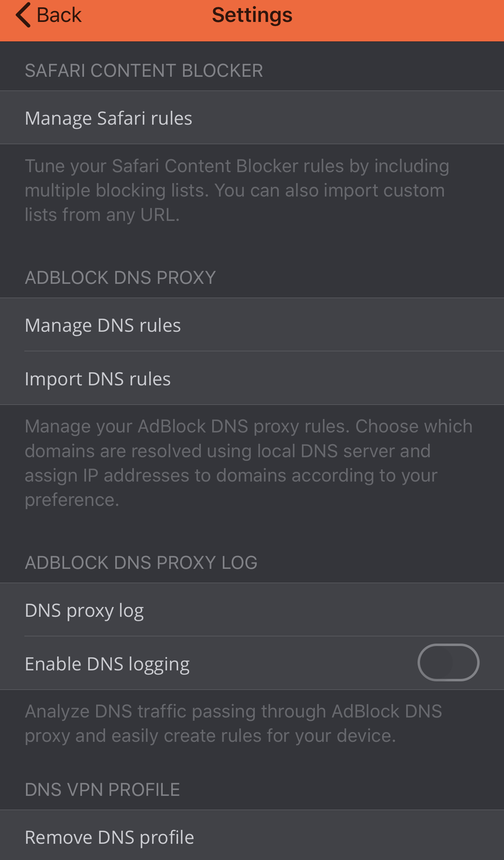The width and height of the screenshot is (504, 860).
Task: Open the DNS proxy log
Action: coord(252,610)
